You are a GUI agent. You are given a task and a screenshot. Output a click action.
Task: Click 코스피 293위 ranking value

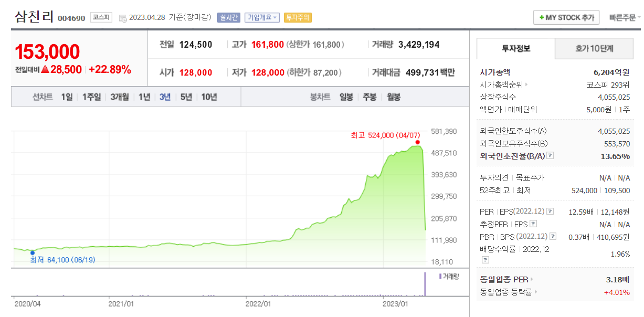pos(608,84)
